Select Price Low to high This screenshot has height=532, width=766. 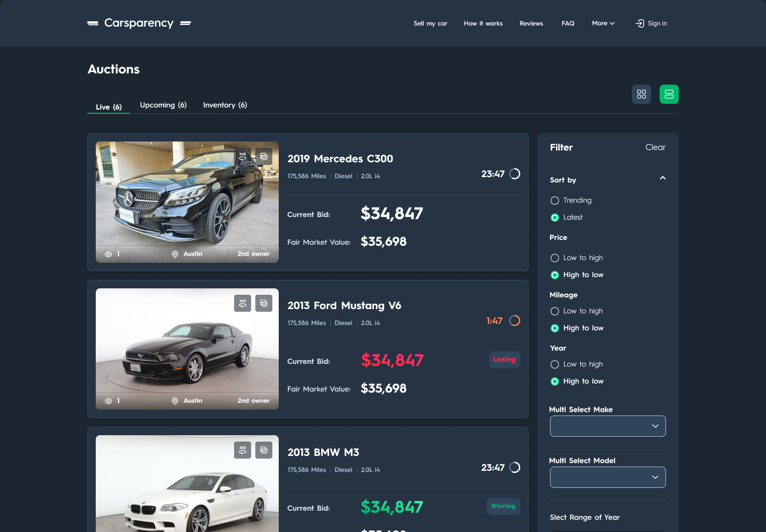555,258
